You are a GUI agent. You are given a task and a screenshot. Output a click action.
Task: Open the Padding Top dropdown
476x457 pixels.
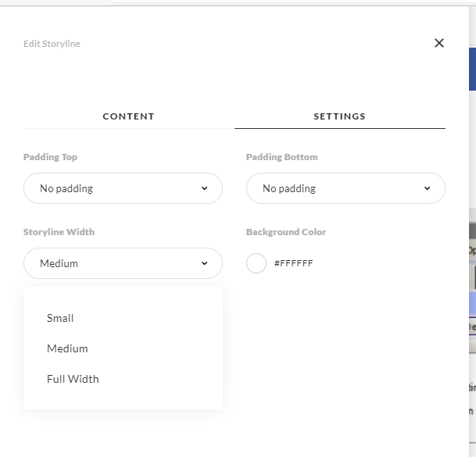pos(123,188)
